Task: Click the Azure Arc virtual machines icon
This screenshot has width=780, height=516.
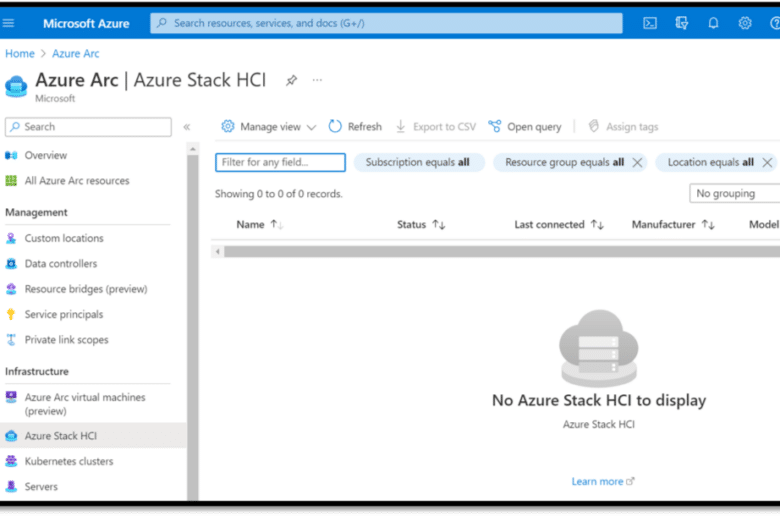Action: [x=11, y=397]
